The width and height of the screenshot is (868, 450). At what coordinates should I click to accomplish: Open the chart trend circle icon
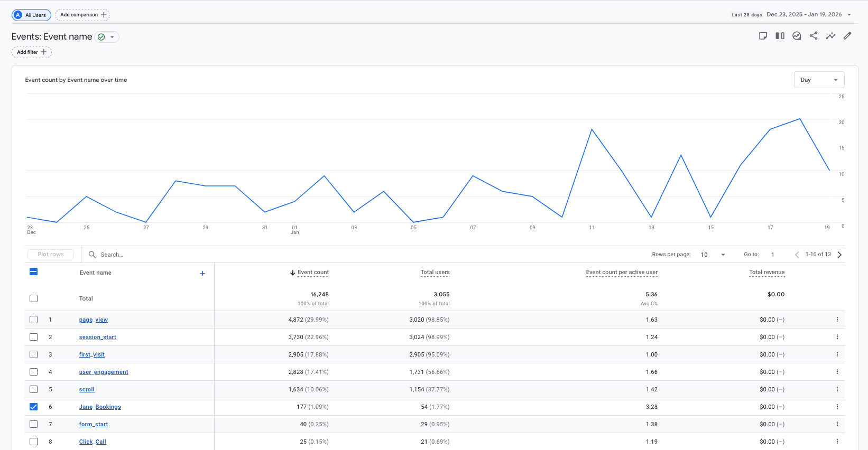pyautogui.click(x=797, y=36)
